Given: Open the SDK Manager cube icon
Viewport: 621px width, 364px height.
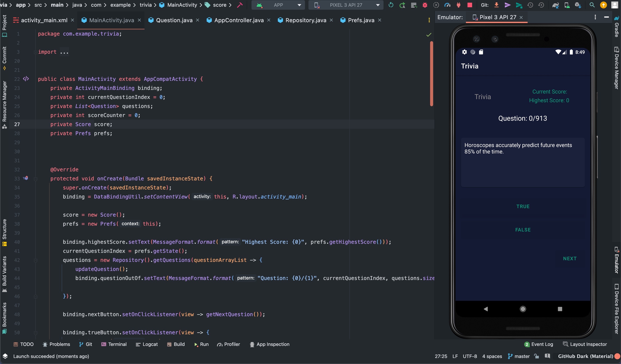Looking at the screenshot, I should (578, 5).
